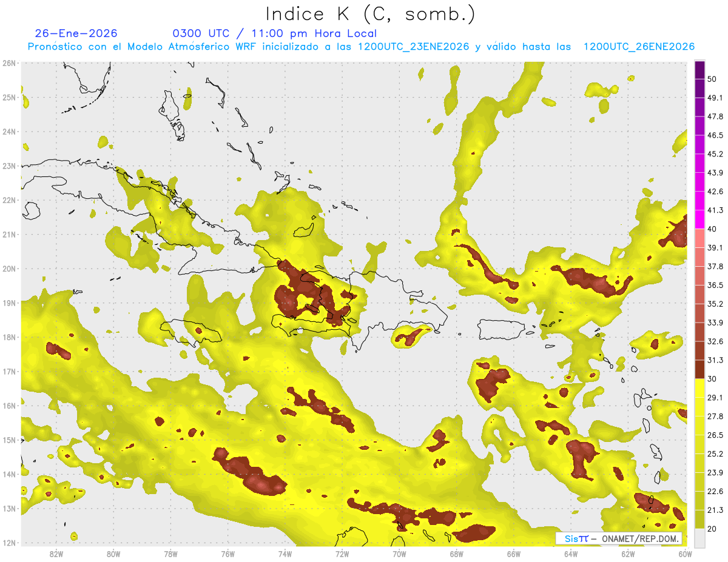Click colorbar value '46.5'
This screenshot has width=728, height=562.
pyautogui.click(x=715, y=135)
